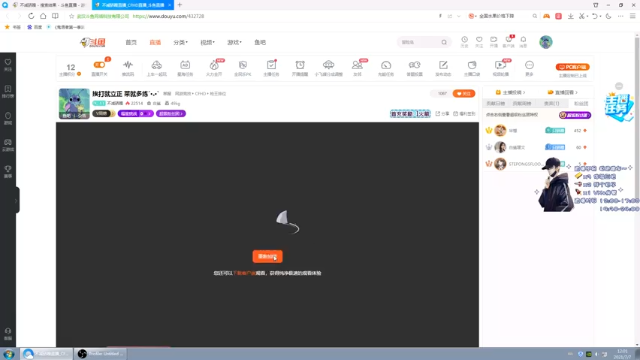Open the 直播 nav item
640x360 pixels.
(155, 42)
